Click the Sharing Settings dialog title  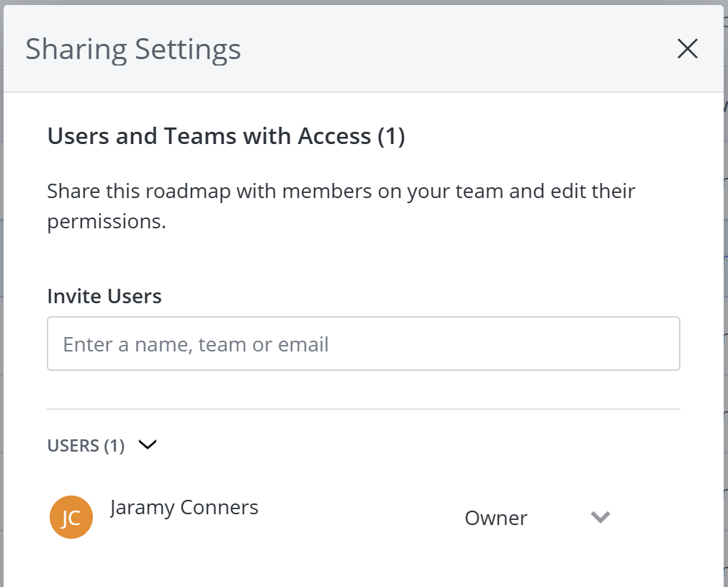(133, 49)
